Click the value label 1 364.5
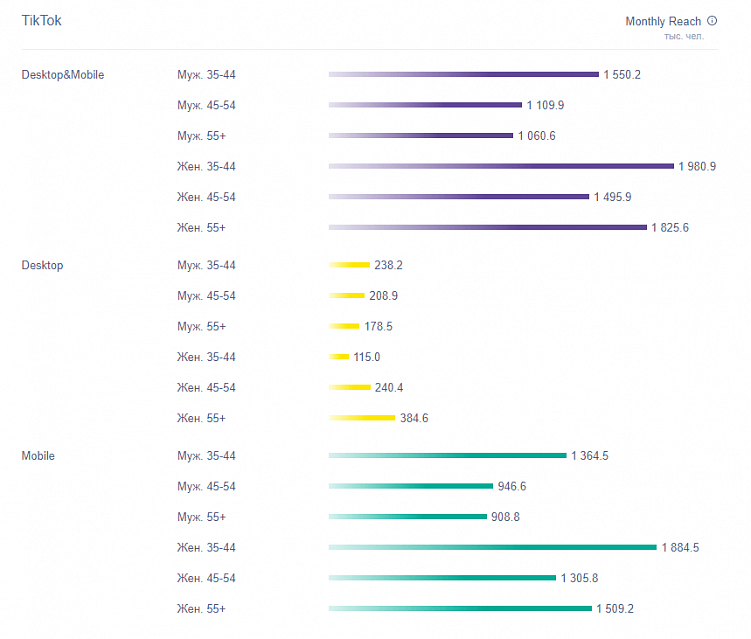The height and width of the screenshot is (639, 751). pyautogui.click(x=590, y=456)
